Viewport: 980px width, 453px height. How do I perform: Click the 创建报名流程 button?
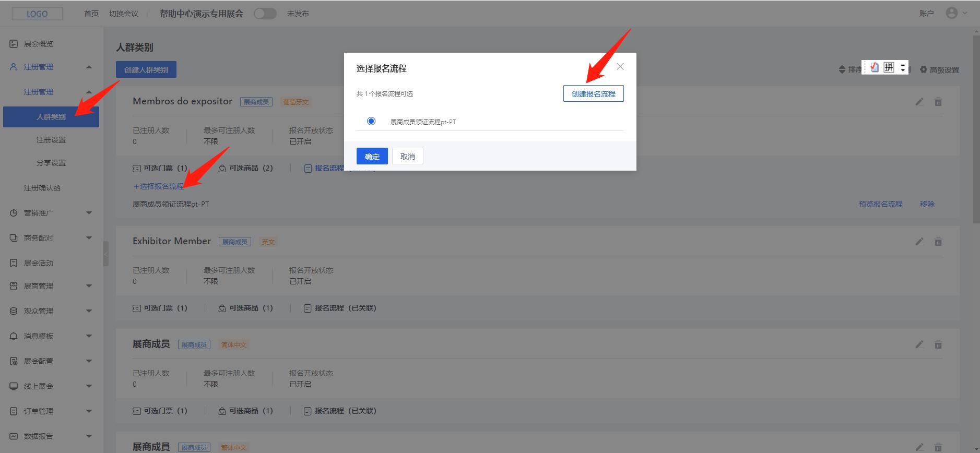[593, 94]
